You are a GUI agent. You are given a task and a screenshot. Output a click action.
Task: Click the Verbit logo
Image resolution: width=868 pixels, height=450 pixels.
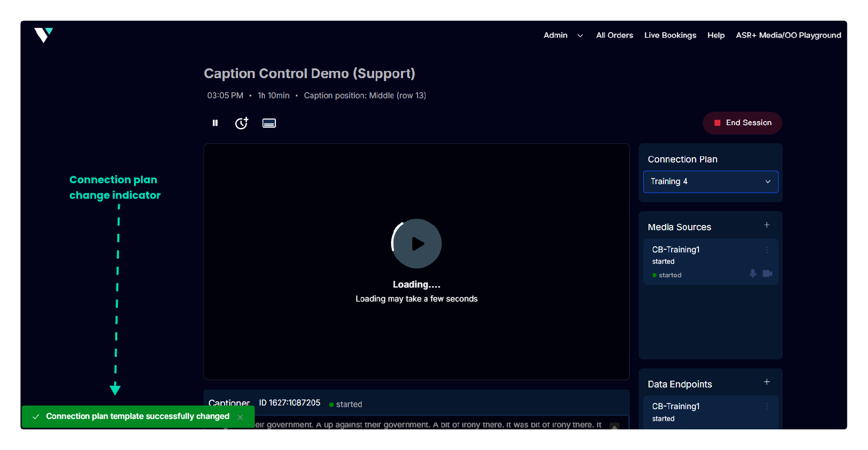click(x=43, y=35)
